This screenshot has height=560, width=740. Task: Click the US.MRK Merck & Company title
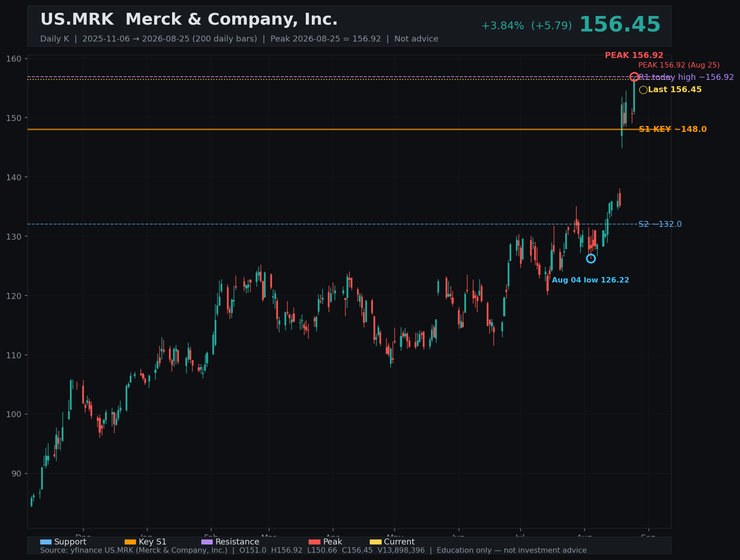tap(189, 20)
